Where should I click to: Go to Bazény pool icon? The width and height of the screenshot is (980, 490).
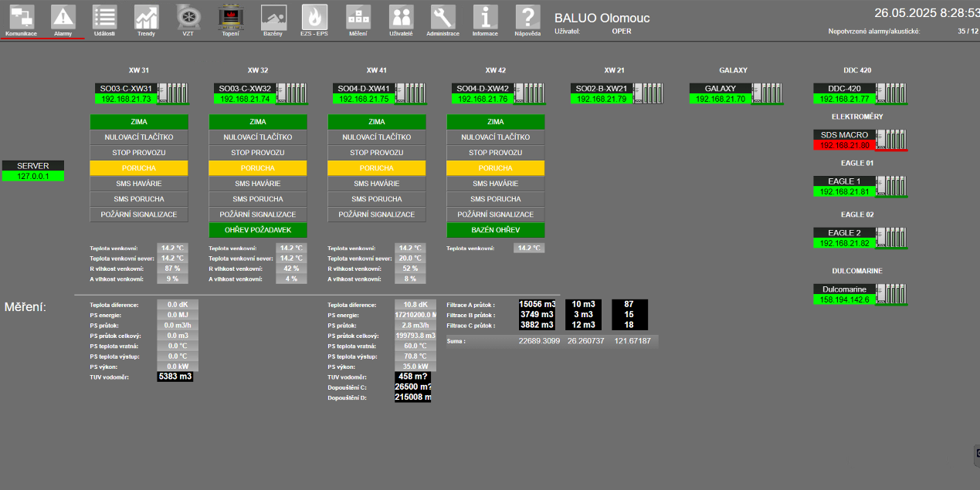tap(273, 17)
